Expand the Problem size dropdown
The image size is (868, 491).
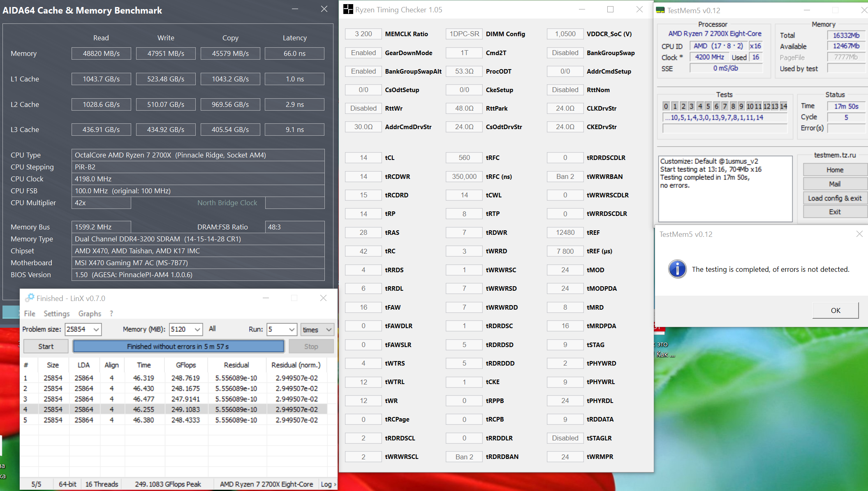click(x=96, y=329)
